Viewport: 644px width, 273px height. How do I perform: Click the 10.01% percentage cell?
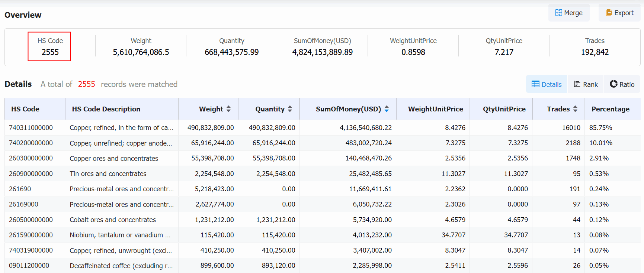(x=600, y=143)
